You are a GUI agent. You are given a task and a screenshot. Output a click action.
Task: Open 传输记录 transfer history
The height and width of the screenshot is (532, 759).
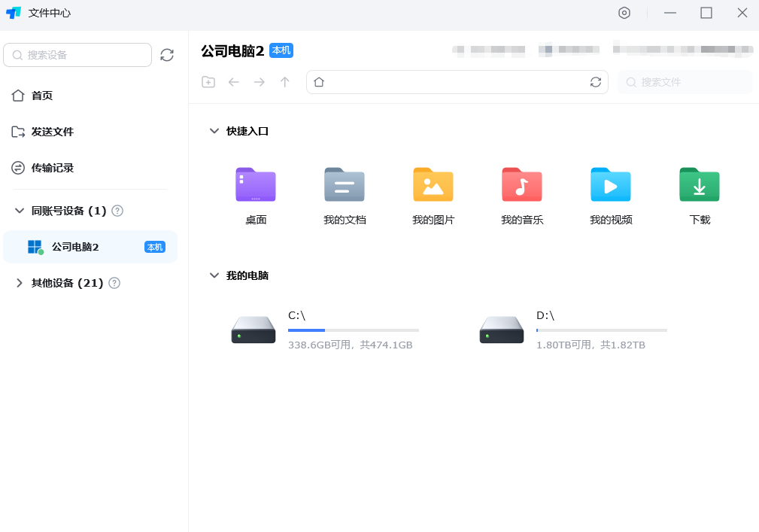click(x=43, y=168)
